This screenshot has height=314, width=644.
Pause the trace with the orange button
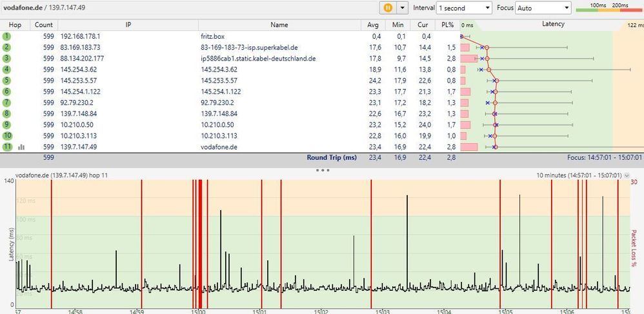(388, 7)
